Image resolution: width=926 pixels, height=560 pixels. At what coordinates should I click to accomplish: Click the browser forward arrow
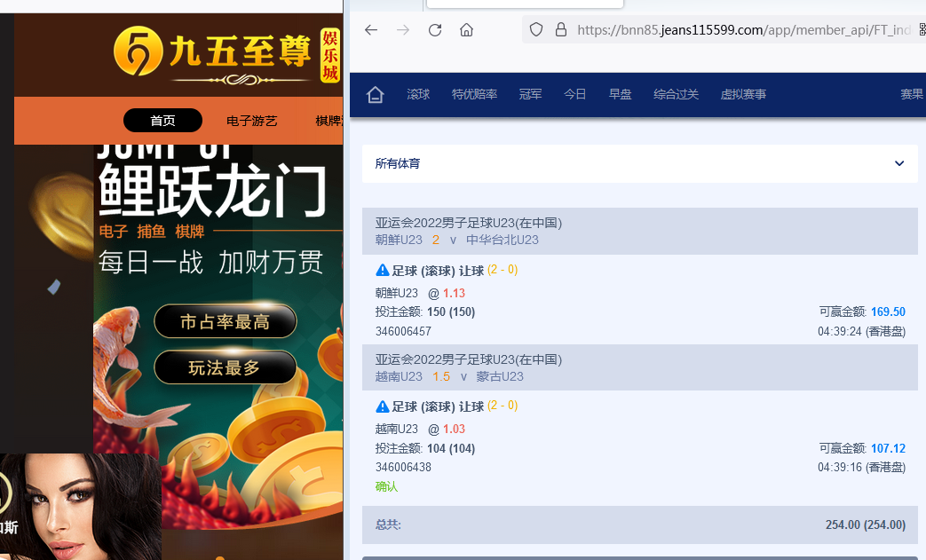coord(403,30)
